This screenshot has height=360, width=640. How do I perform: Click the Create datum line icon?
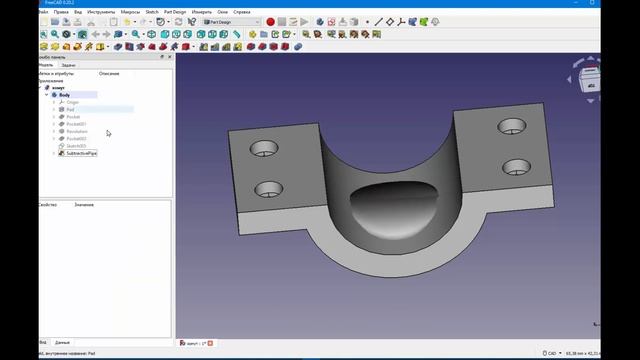pos(378,22)
